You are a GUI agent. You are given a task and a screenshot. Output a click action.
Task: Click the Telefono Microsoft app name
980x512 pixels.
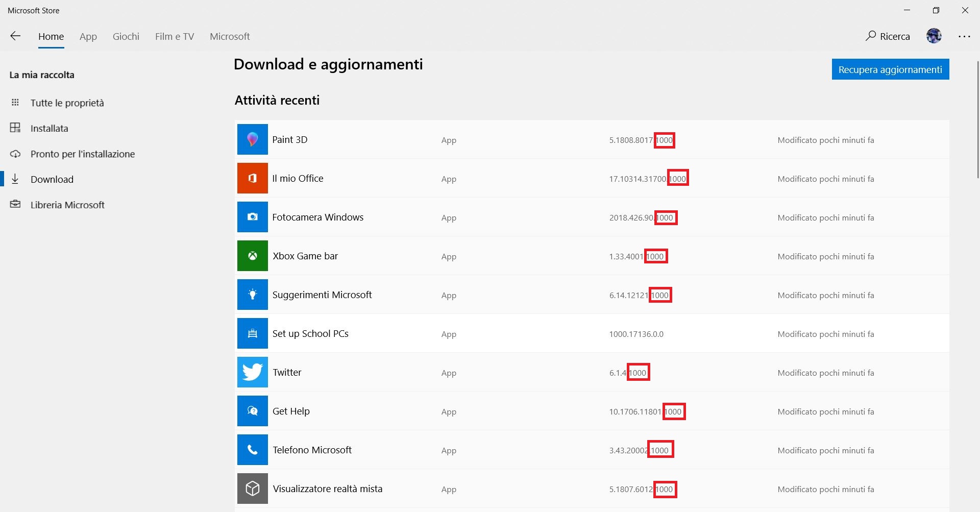(312, 450)
